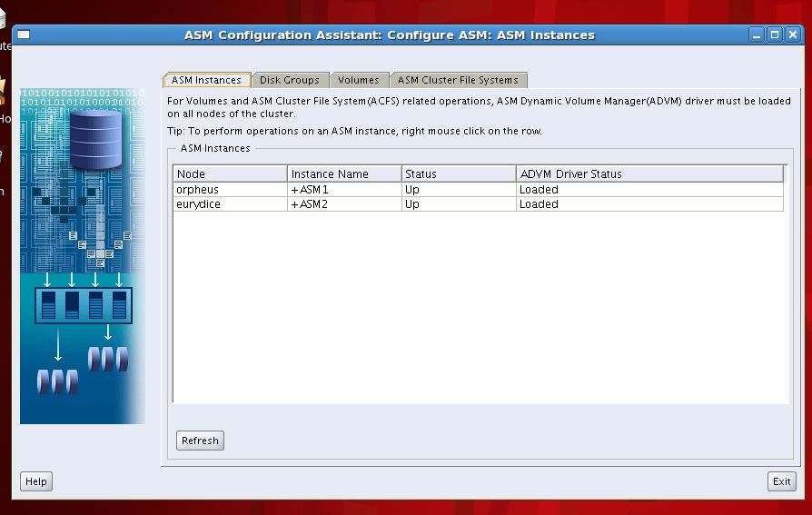Click the Instance Name column header
The image size is (812, 515).
pos(344,173)
